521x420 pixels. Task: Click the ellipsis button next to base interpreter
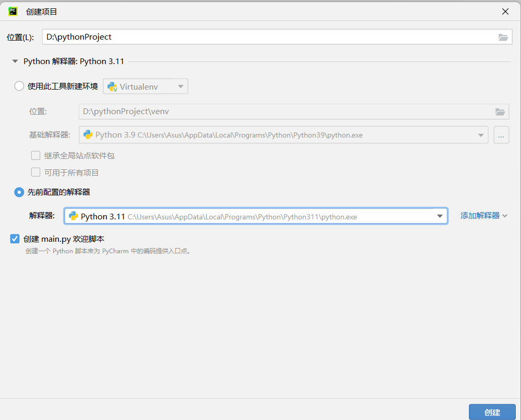501,135
